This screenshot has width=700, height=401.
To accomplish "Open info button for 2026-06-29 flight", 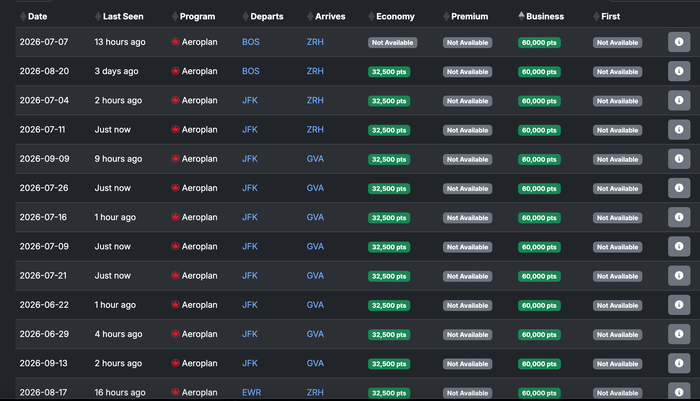I will (x=679, y=334).
